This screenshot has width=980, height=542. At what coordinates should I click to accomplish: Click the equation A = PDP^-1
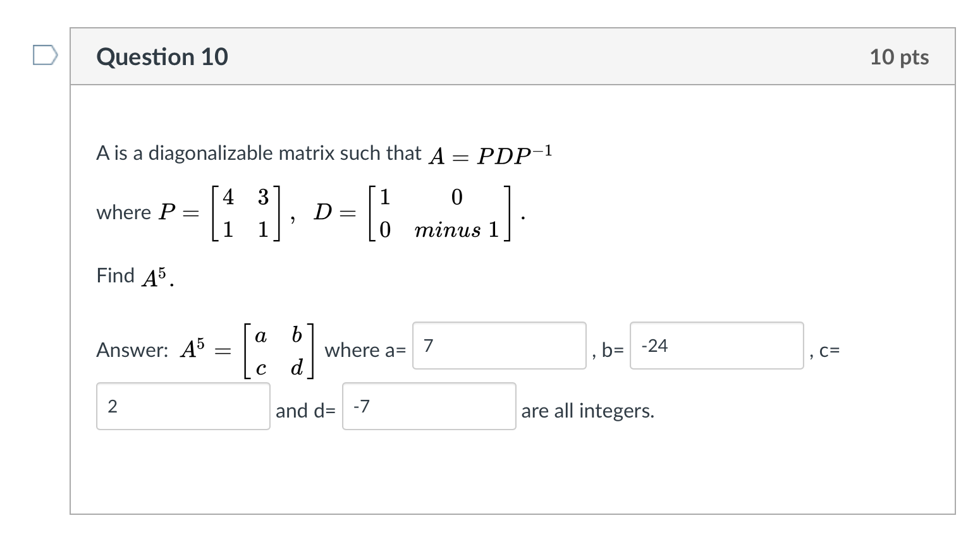[x=492, y=154]
